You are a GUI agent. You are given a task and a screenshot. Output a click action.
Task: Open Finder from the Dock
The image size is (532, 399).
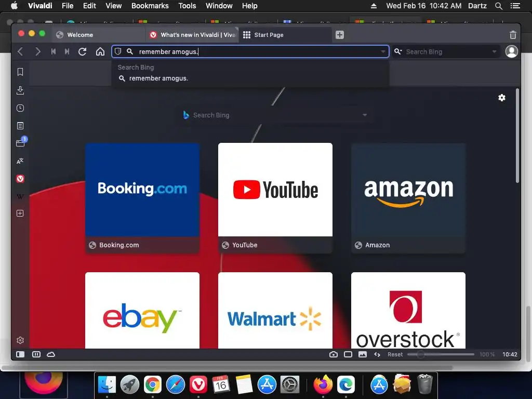(x=107, y=384)
